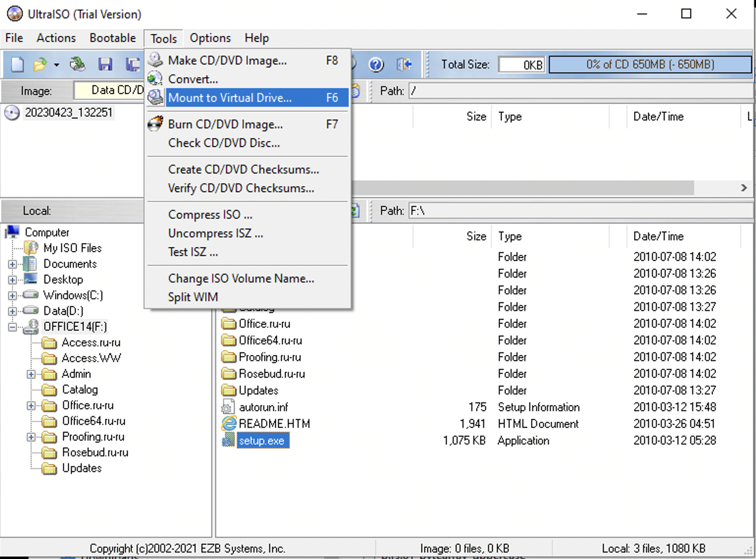Click the Save floppy disk icon
756x559 pixels.
pos(105,64)
